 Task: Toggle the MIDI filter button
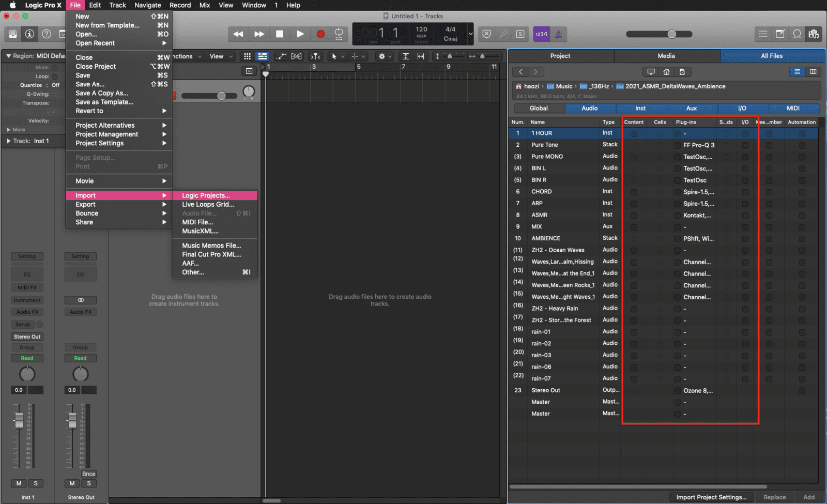click(793, 109)
